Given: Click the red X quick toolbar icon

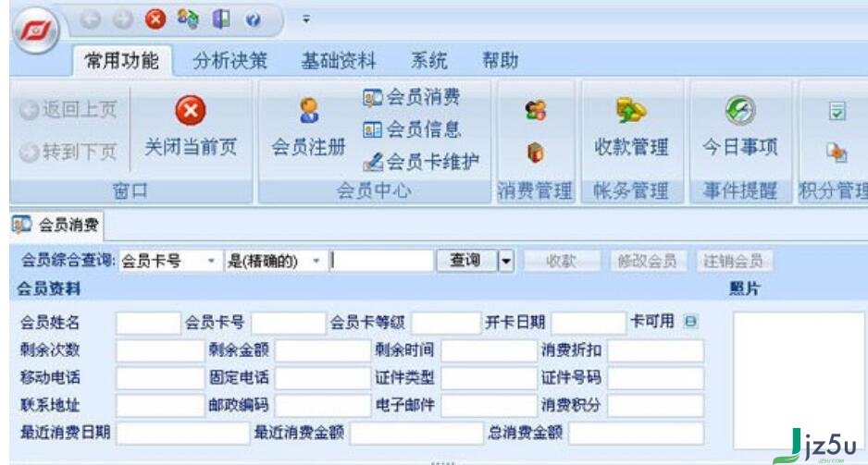Looking at the screenshot, I should [155, 19].
